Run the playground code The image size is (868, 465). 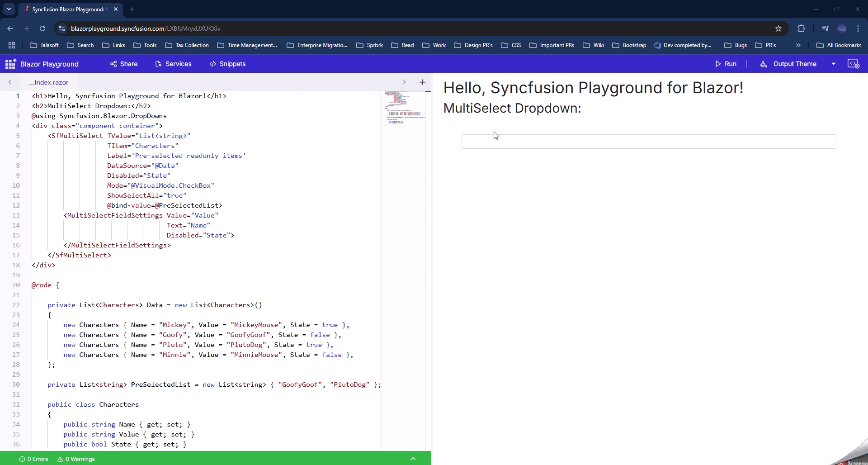(726, 64)
